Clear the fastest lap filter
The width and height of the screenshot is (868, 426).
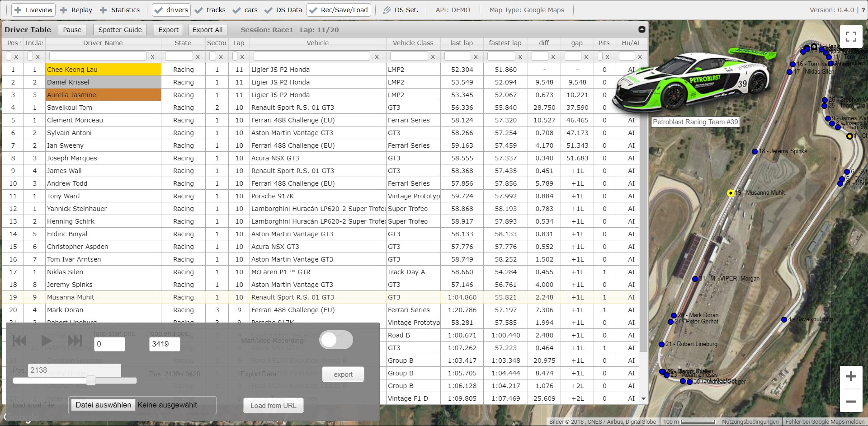pos(520,56)
